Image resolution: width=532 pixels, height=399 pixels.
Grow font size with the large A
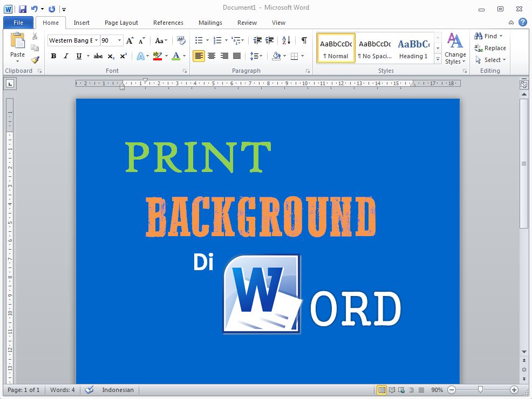pyautogui.click(x=130, y=40)
